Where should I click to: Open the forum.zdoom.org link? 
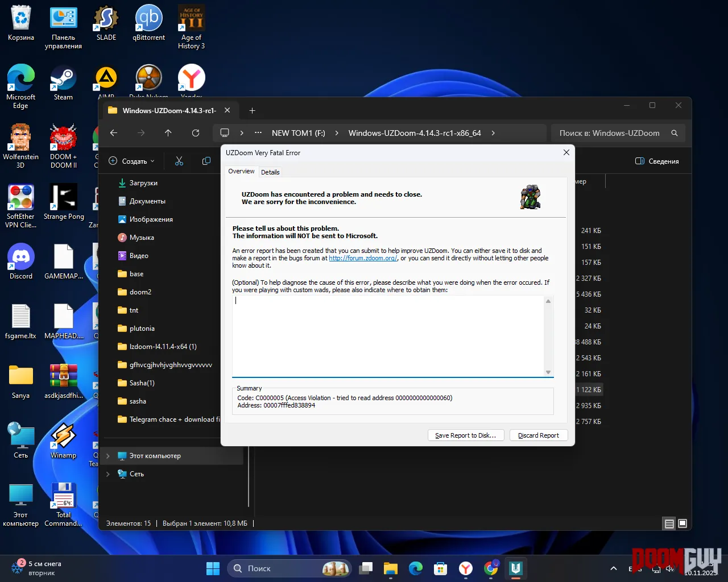(x=363, y=258)
